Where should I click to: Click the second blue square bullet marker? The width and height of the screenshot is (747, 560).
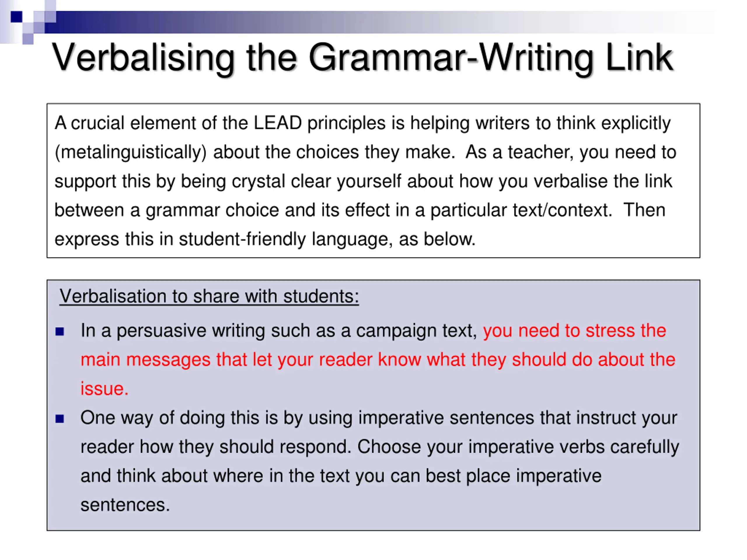[x=60, y=419]
